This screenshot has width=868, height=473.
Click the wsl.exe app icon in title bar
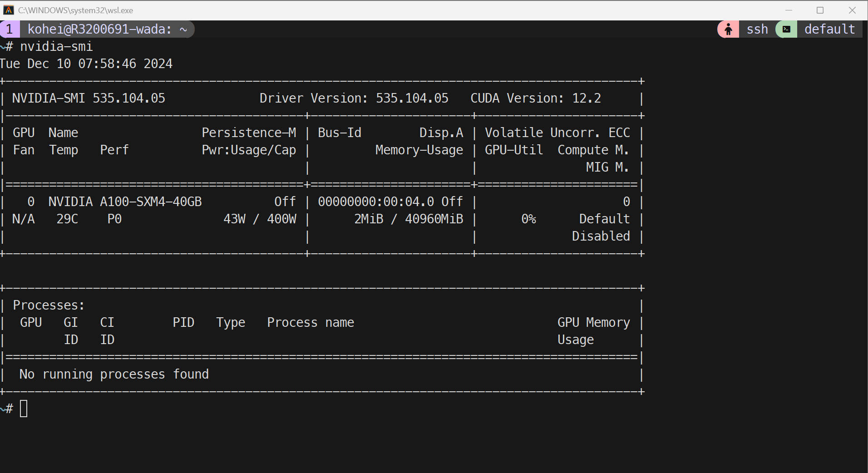click(8, 10)
